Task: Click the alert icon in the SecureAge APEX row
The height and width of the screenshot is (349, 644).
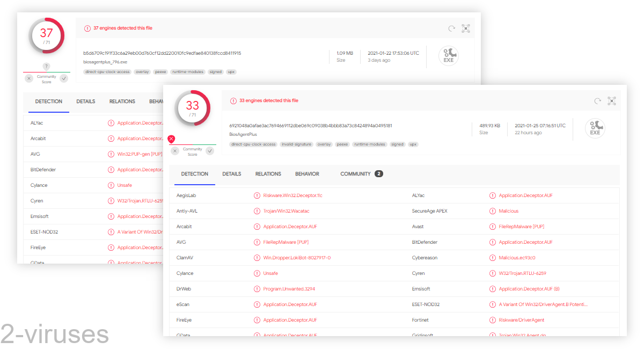Action: pos(493,211)
